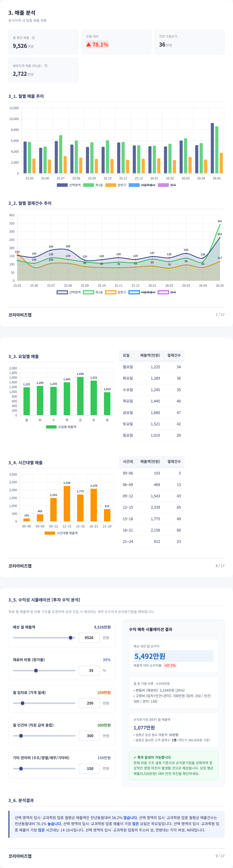This screenshot has width=233, height=868.
Task: Open the help icon beside 월 평균 매출
Action: coord(33,38)
